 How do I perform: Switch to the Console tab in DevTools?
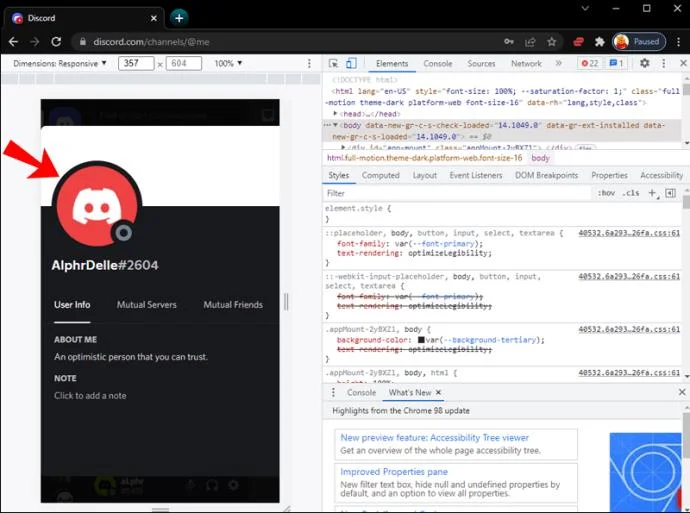coord(438,64)
